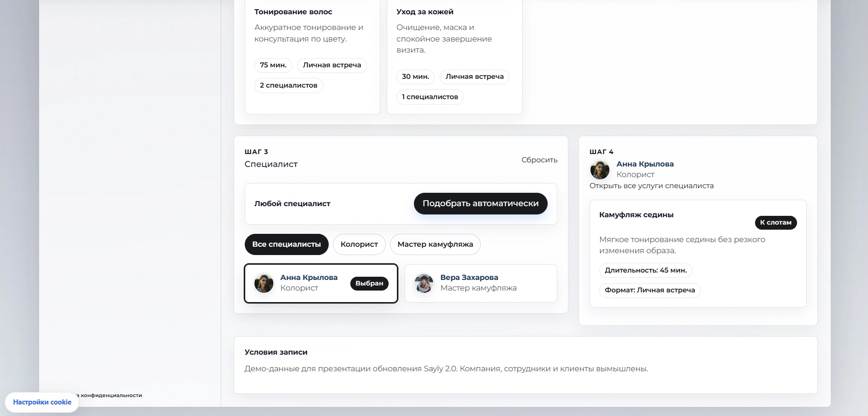Viewport: 868px width, 416px height.
Task: Select the Все специалисты filter tab
Action: [286, 244]
